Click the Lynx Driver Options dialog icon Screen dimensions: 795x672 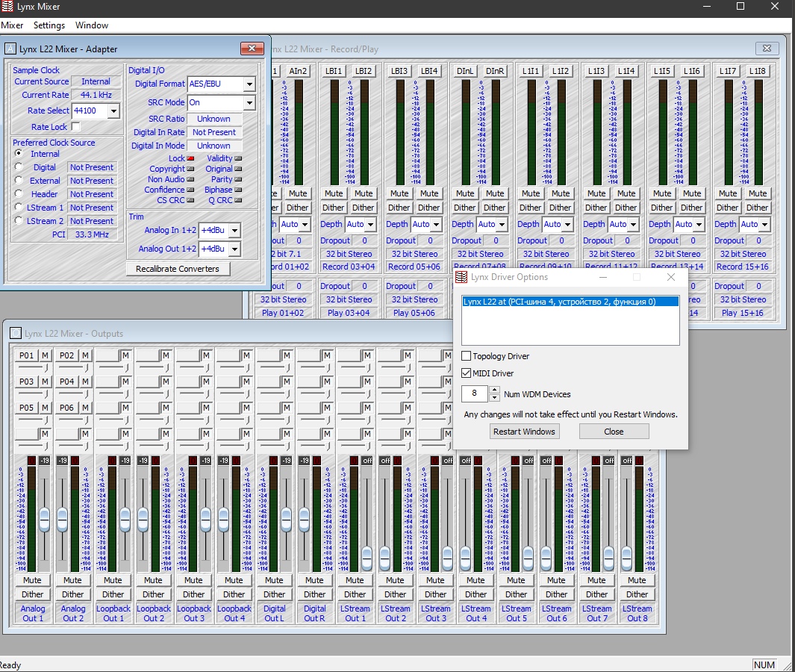461,277
